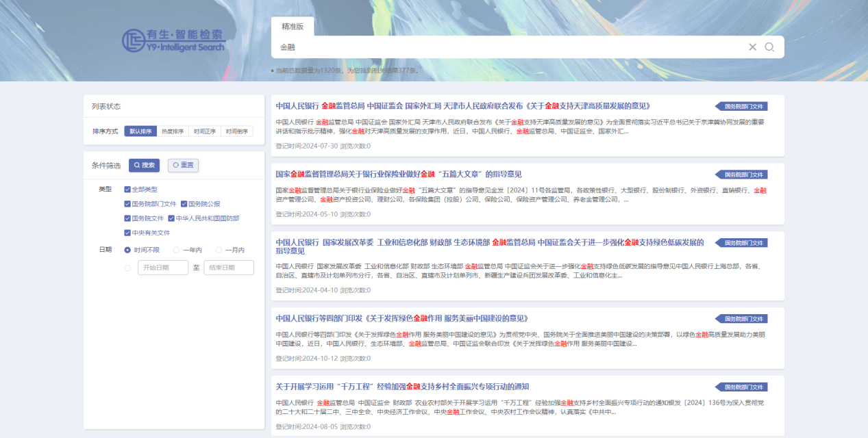Focus the search input containing 金融
The width and height of the screenshot is (868, 438).
[x=507, y=47]
